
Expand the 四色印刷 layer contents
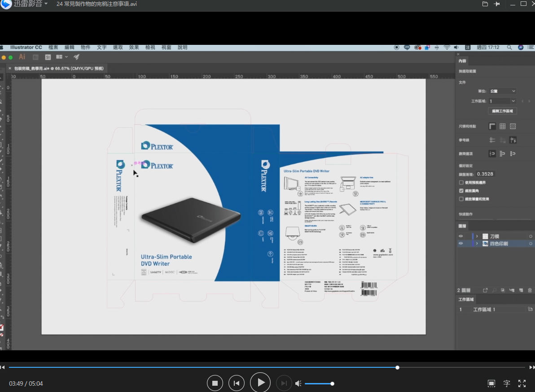coord(477,244)
